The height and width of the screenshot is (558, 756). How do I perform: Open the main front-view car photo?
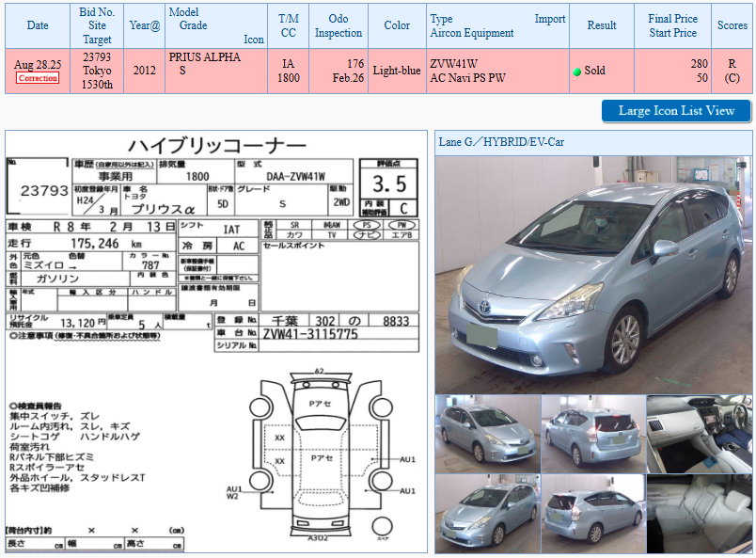click(592, 273)
